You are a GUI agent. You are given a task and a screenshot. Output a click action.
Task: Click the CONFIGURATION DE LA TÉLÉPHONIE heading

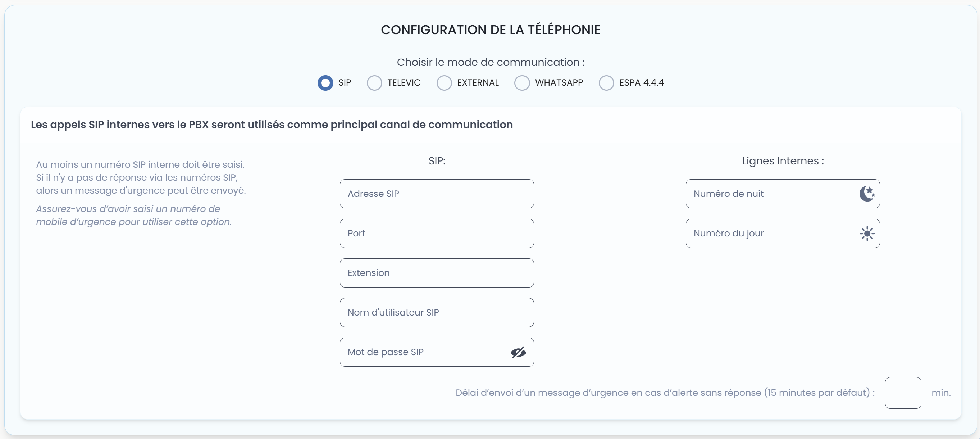(x=490, y=29)
